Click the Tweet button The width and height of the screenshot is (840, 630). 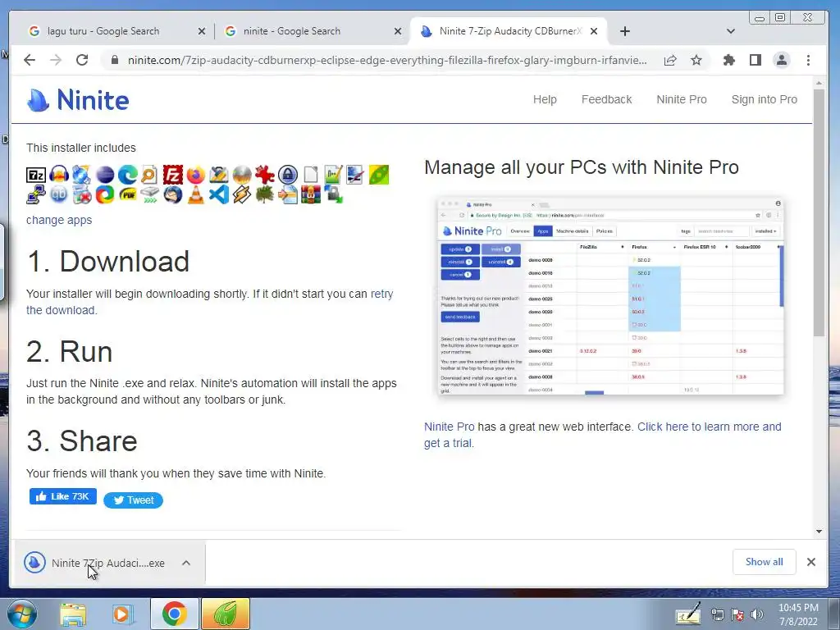pyautogui.click(x=133, y=500)
